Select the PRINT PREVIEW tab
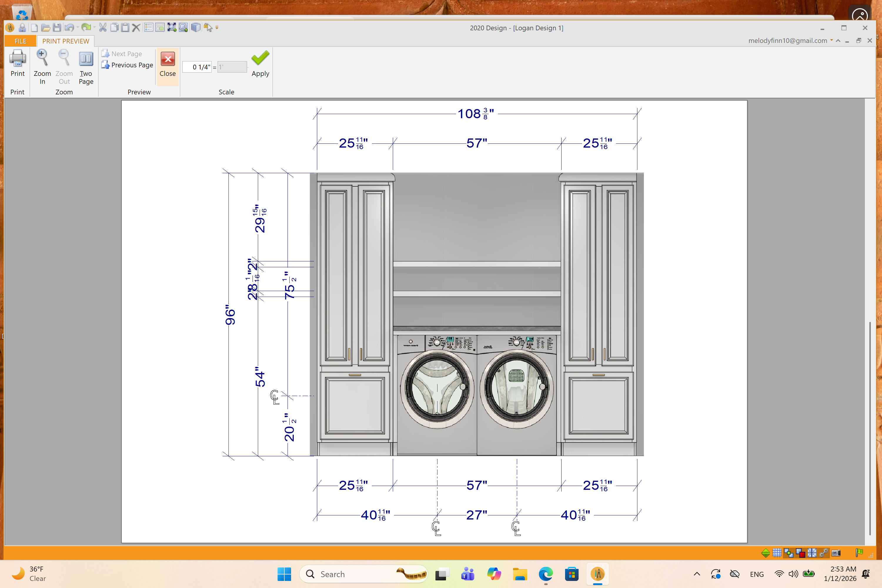This screenshot has width=882, height=588. click(66, 41)
